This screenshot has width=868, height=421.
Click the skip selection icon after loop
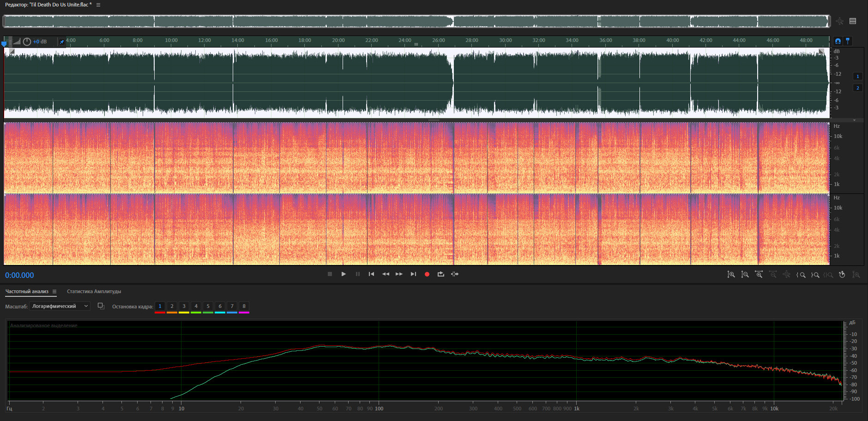click(455, 274)
